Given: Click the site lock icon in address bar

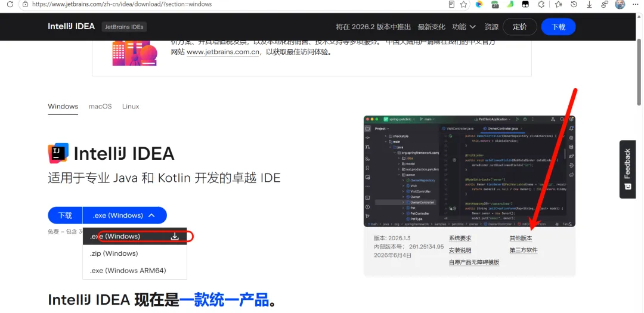Looking at the screenshot, I should (x=26, y=4).
